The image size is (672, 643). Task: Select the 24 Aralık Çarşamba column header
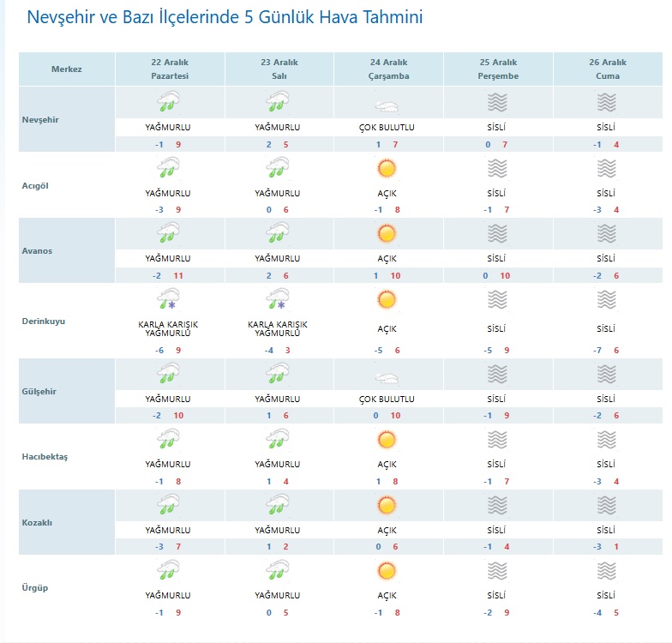point(387,69)
